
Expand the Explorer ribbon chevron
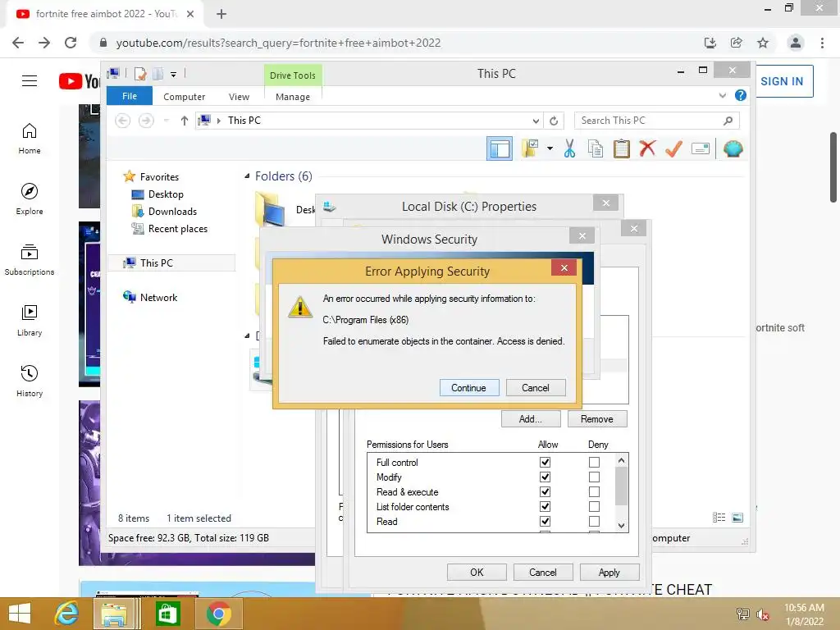[722, 96]
